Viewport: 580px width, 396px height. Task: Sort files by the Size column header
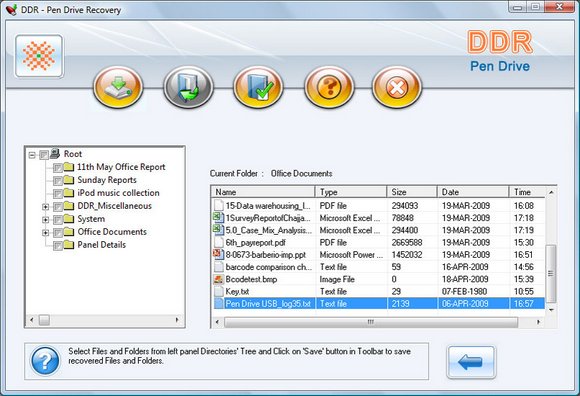pyautogui.click(x=412, y=192)
